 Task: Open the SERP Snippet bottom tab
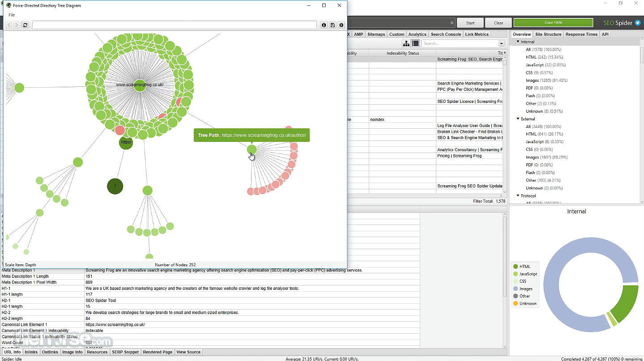(x=125, y=352)
